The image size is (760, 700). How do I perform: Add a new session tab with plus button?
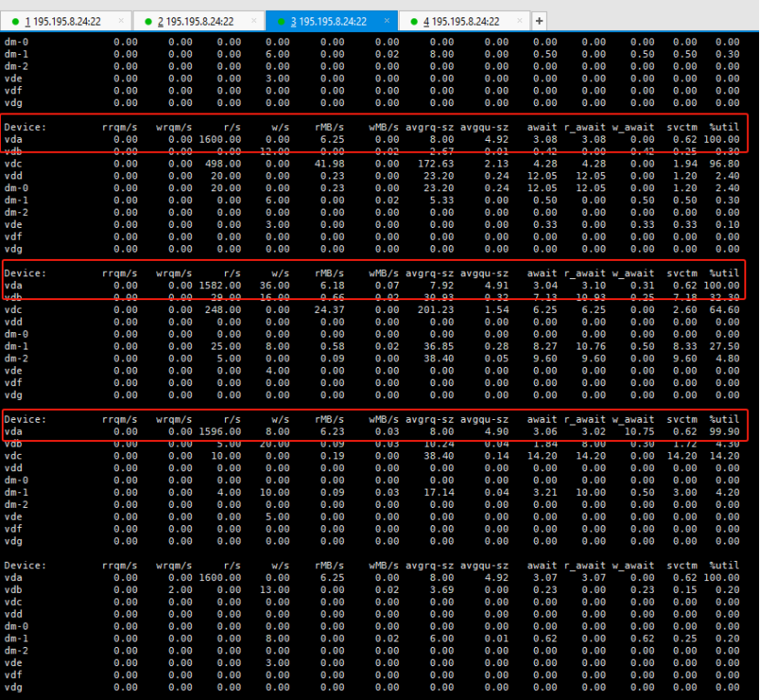point(539,21)
